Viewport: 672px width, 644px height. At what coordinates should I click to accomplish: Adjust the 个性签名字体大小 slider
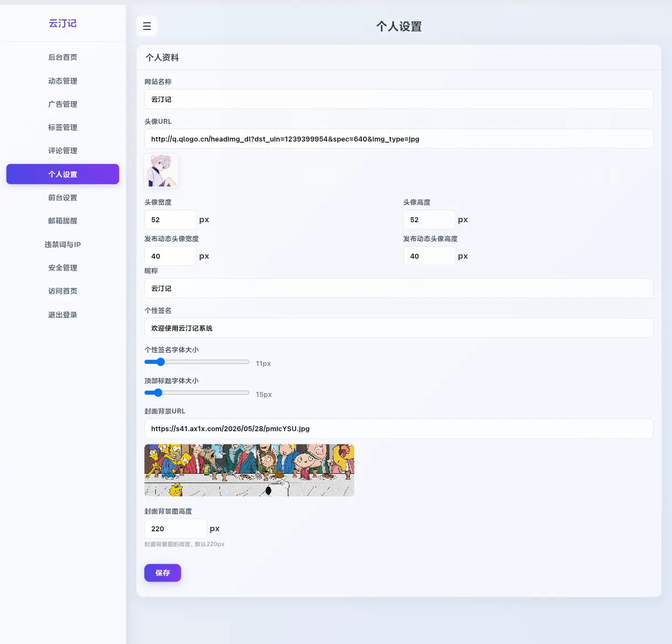coord(197,362)
